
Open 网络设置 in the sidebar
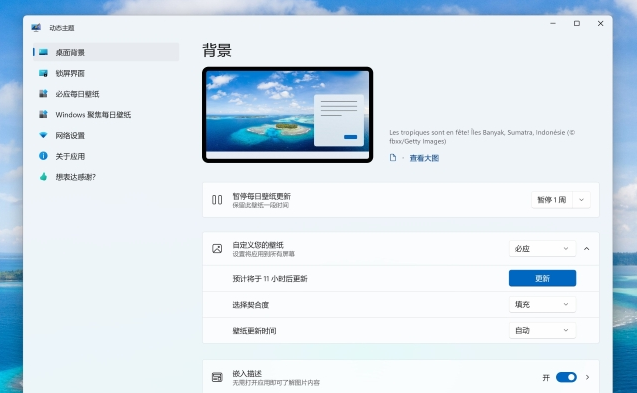pyautogui.click(x=106, y=135)
